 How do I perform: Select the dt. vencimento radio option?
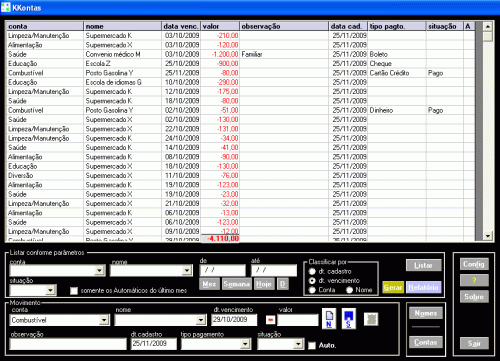[x=312, y=281]
